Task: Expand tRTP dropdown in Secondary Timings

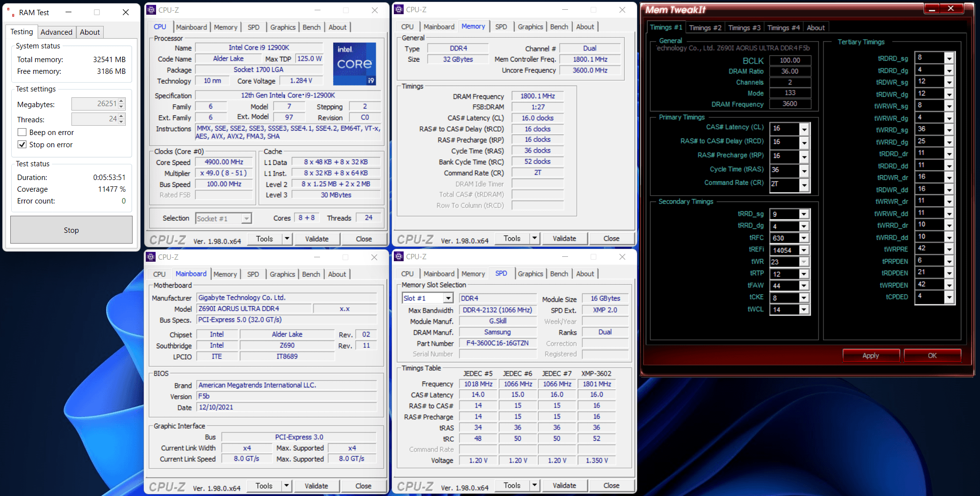Action: point(804,274)
